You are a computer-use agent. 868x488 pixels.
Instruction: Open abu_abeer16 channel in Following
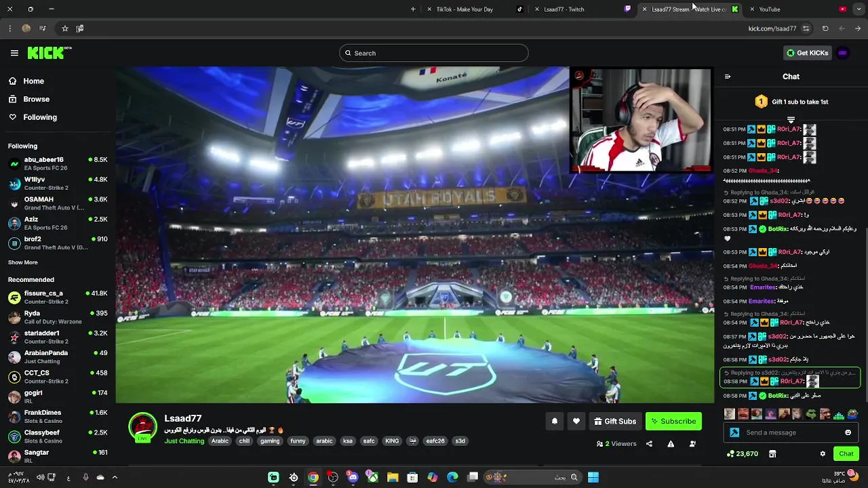[58, 163]
